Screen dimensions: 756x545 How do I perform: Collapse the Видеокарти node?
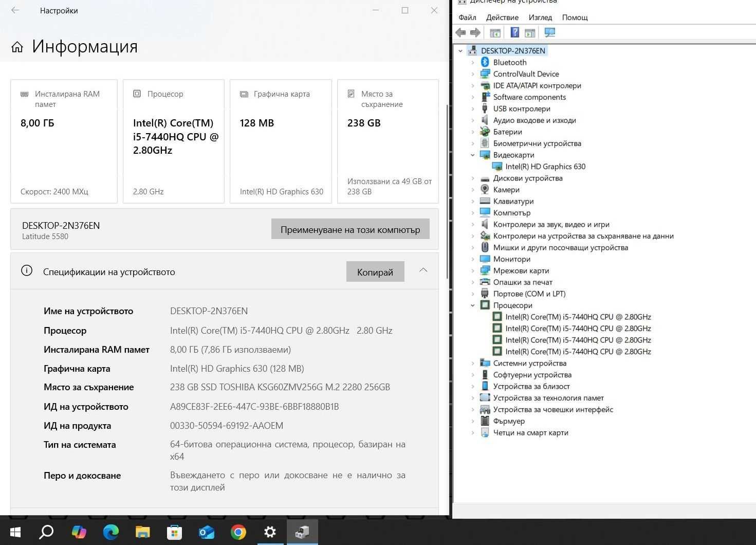473,155
